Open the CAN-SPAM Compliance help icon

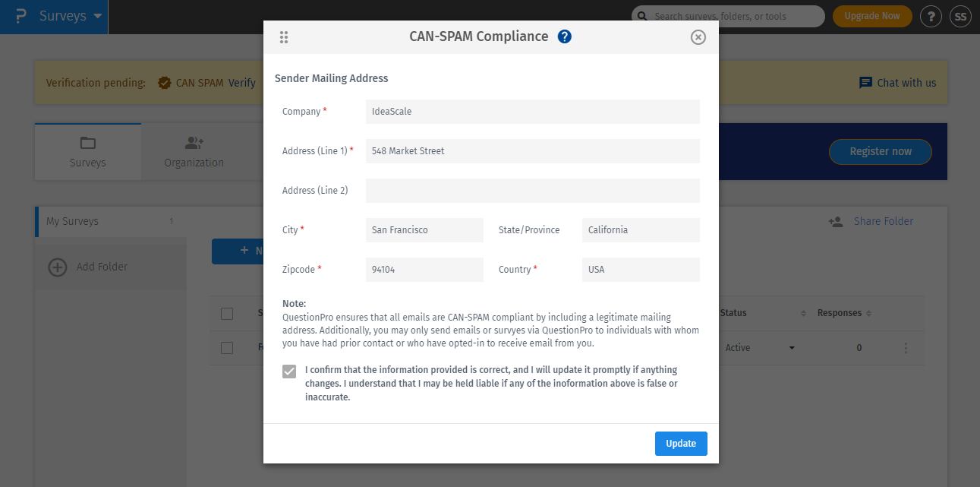[564, 36]
